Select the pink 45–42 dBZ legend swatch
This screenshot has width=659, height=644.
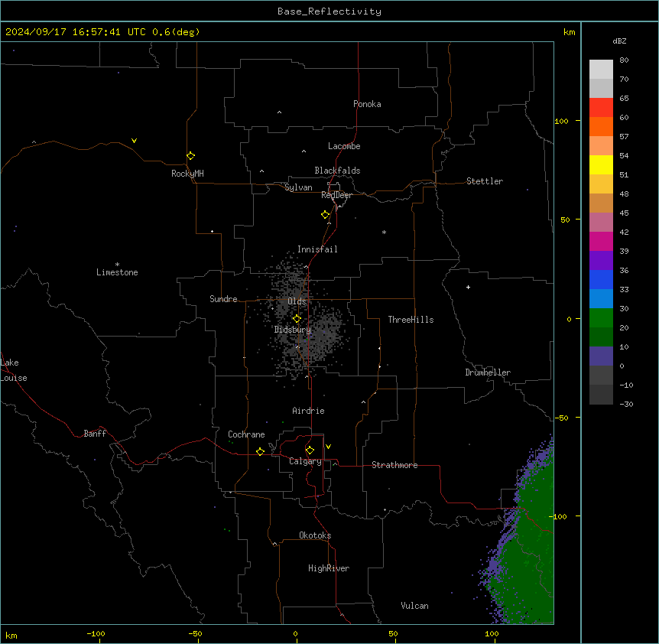[x=601, y=223]
